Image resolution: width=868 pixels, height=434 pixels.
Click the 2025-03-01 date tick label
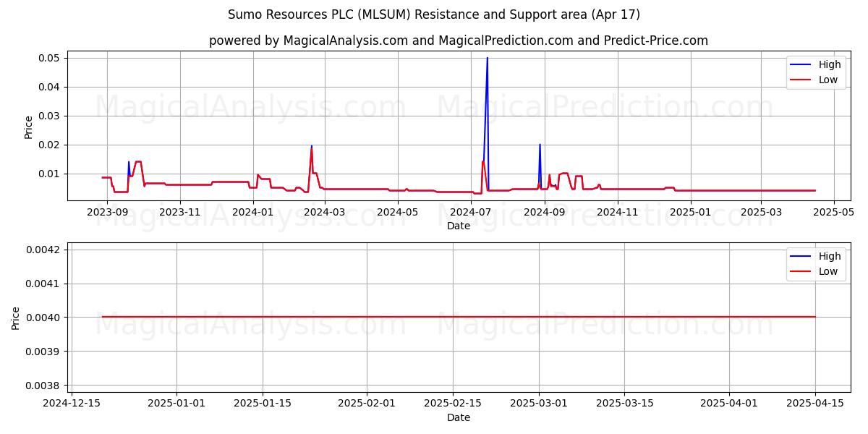[x=539, y=404]
